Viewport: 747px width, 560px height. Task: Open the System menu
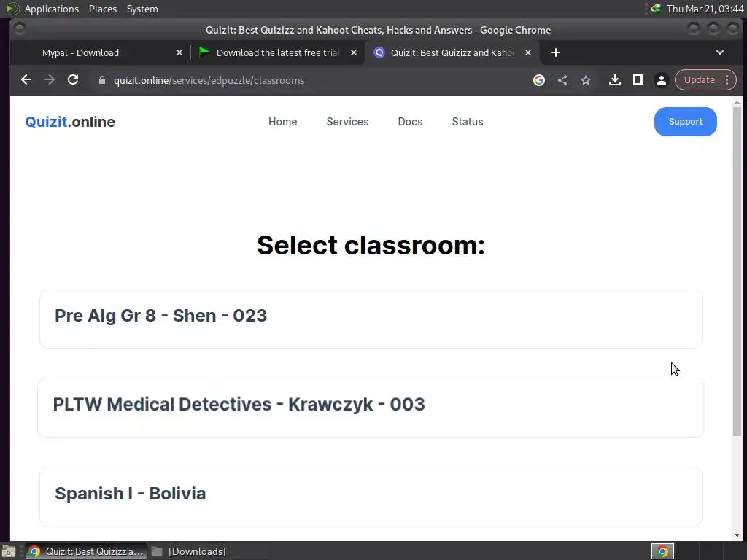pos(142,9)
